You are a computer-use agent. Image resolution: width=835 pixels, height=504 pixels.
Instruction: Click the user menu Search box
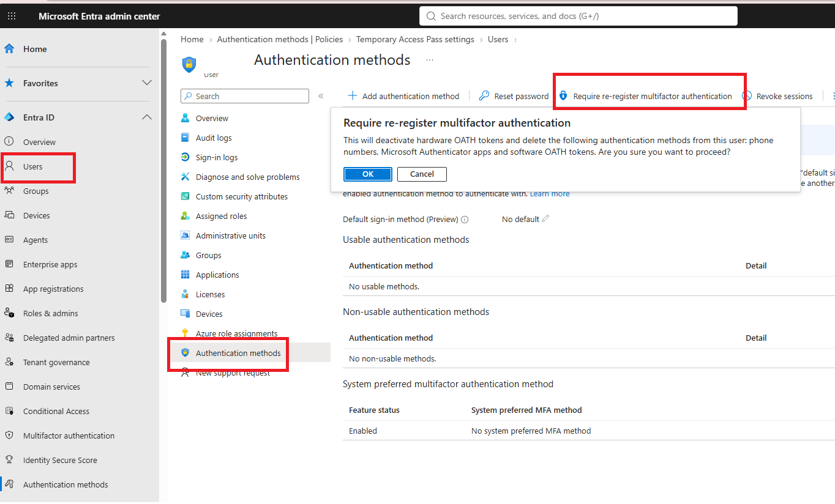[x=245, y=96]
